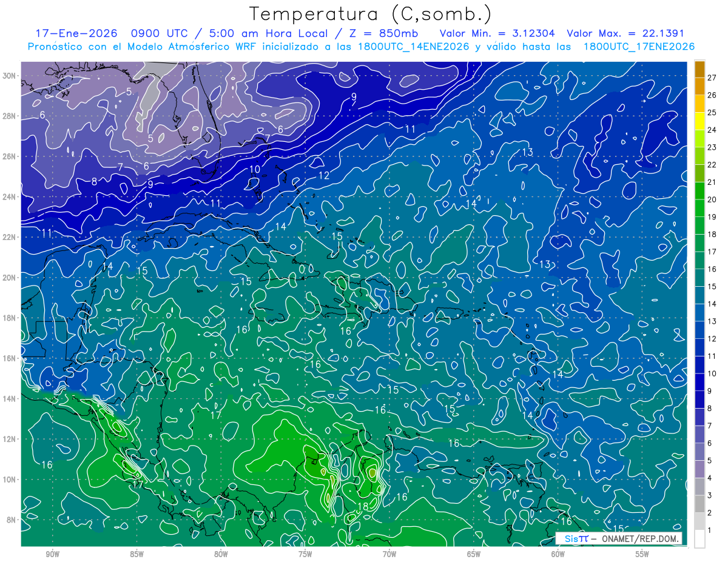
Task: Click 'Valor Min. = 3.12304' text
Action: click(498, 33)
